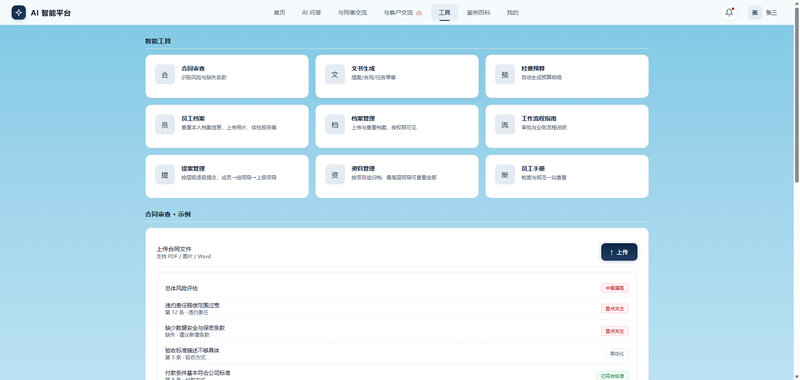
Task: Click the 智能工具 section heading
Action: pyautogui.click(x=158, y=41)
